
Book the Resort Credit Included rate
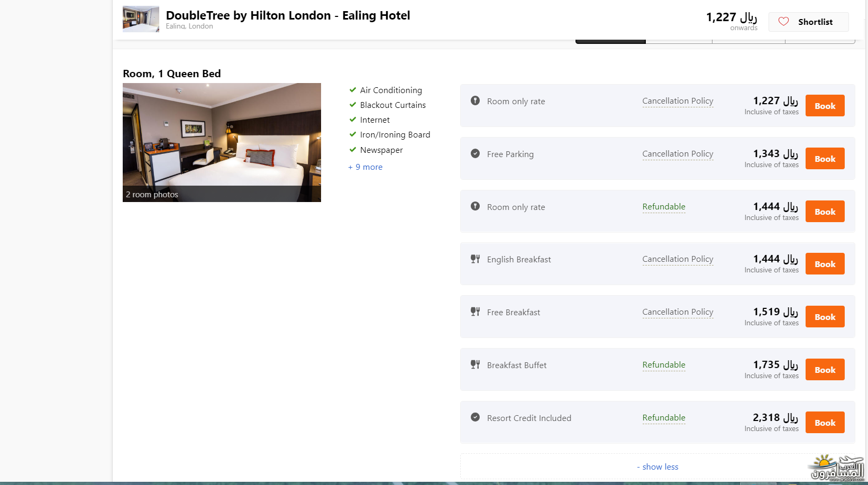(x=825, y=423)
